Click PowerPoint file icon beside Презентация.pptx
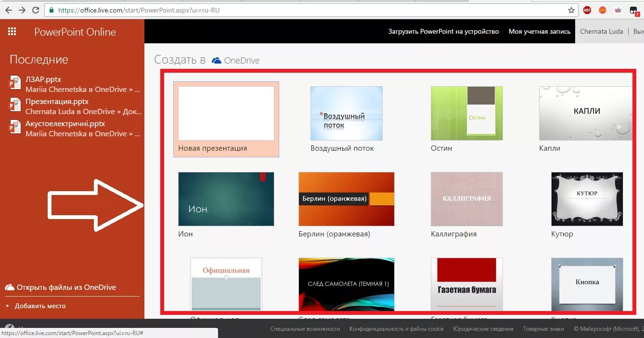This screenshot has width=644, height=338. (x=15, y=105)
